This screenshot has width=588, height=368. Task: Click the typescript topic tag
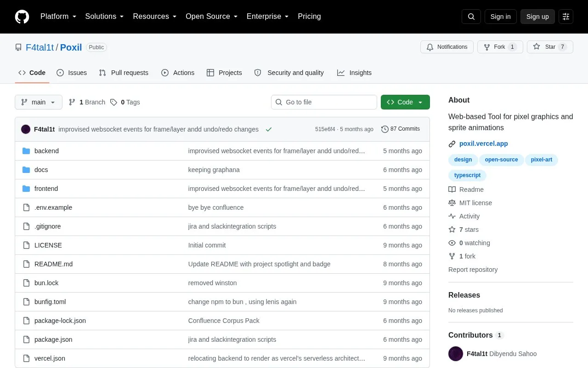point(467,175)
